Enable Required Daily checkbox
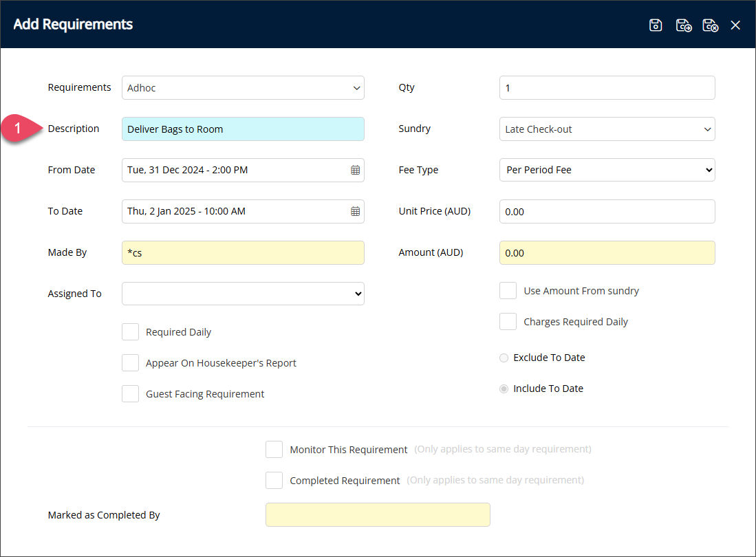Screen dimensions: 756x557 coord(130,332)
